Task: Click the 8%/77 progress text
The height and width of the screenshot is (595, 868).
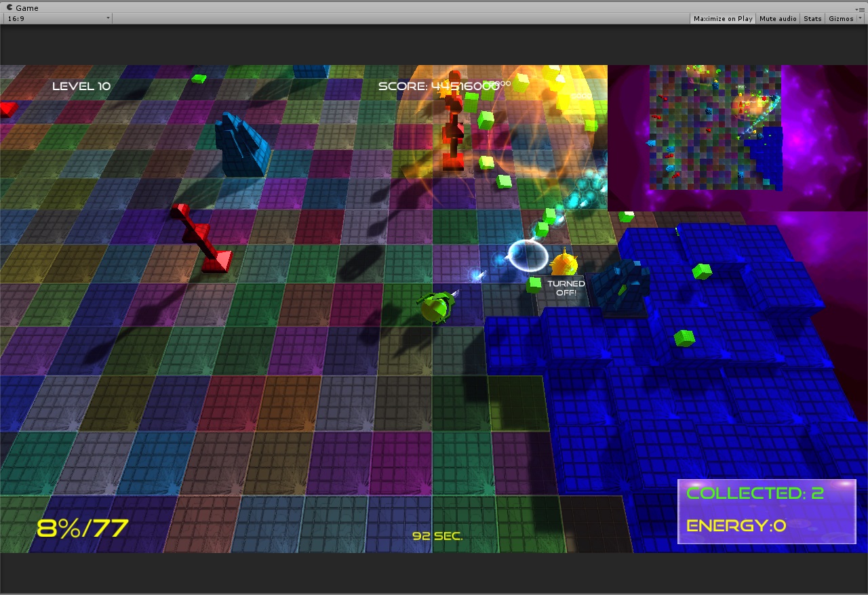Action: tap(83, 528)
